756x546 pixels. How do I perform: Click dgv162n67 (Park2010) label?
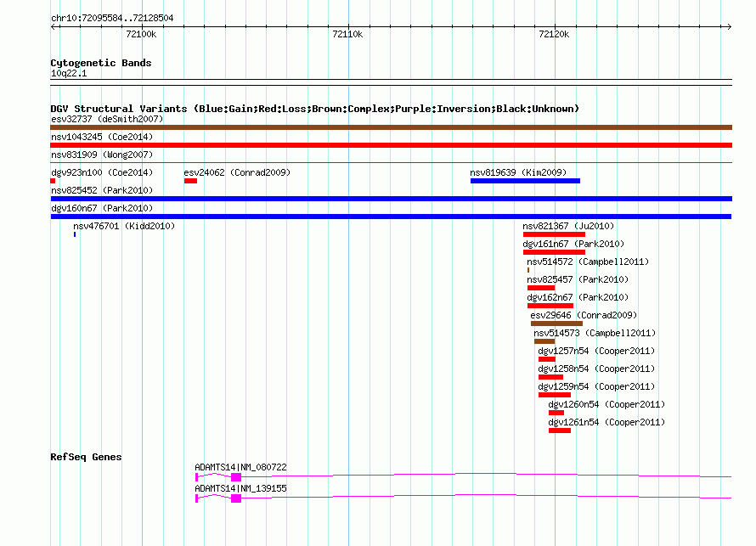(x=578, y=297)
